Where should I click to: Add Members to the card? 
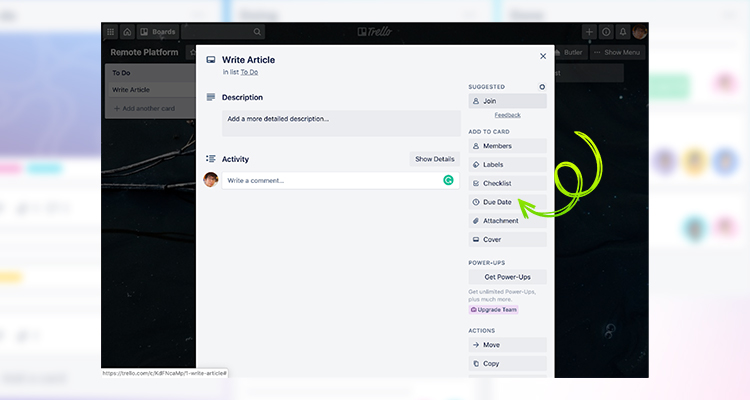coord(507,146)
